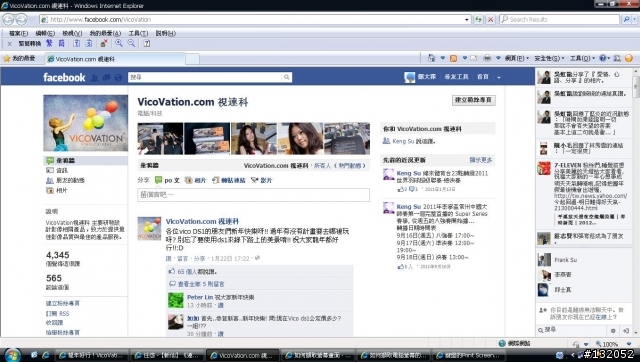The image size is (640, 362).
Task: Open the 工具(T) Tools menu
Action: pos(138,33)
